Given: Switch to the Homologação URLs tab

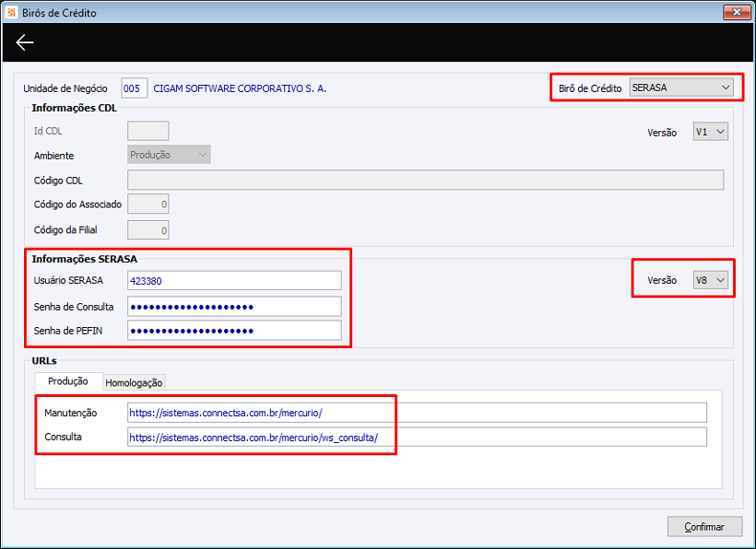Looking at the screenshot, I should click(x=134, y=383).
